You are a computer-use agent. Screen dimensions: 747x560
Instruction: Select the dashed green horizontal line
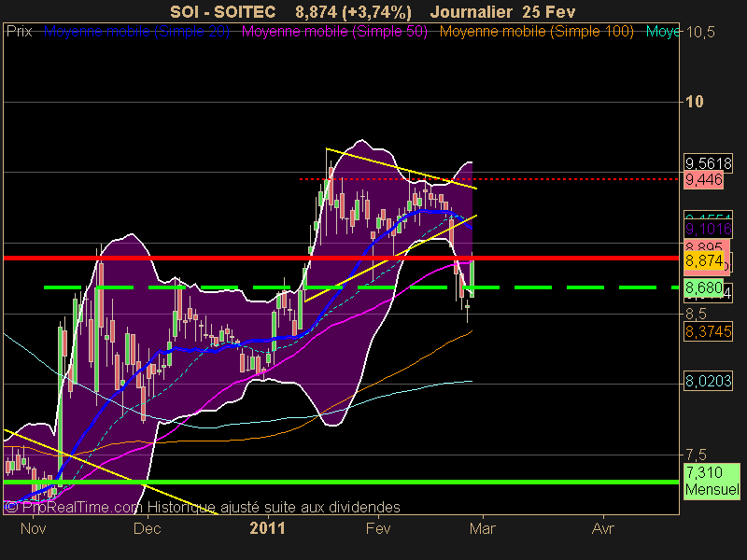tap(361, 287)
